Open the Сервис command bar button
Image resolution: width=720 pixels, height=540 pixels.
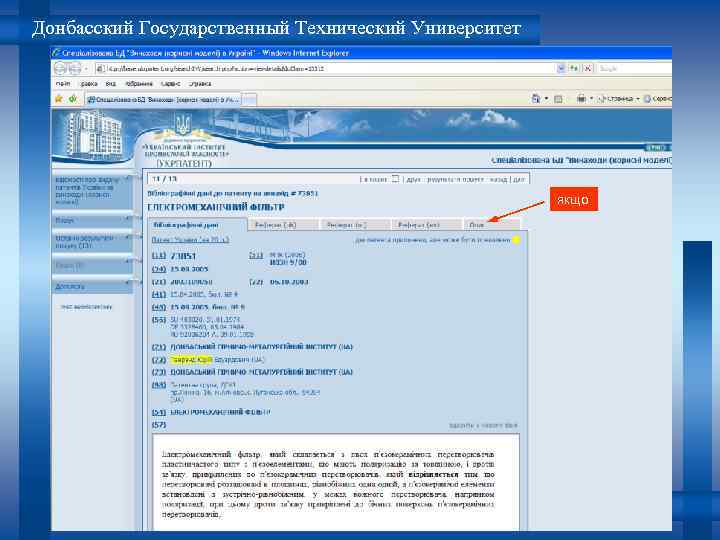tap(658, 99)
